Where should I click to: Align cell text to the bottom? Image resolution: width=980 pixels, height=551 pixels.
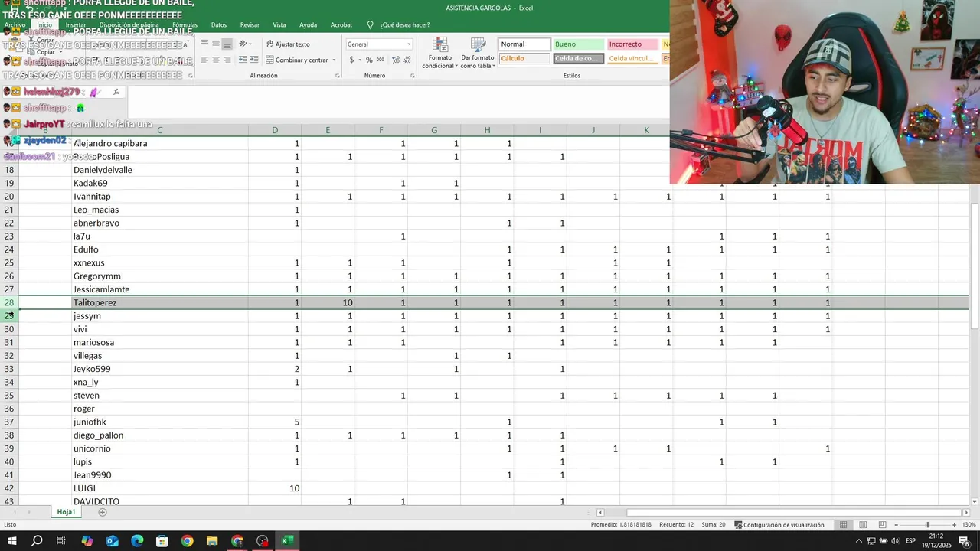tap(227, 44)
